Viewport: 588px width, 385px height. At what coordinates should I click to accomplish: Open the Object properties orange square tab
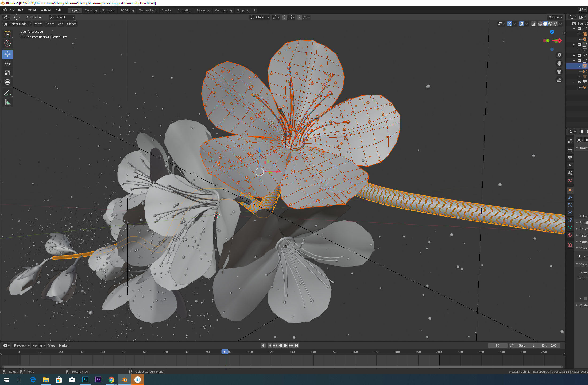click(570, 190)
